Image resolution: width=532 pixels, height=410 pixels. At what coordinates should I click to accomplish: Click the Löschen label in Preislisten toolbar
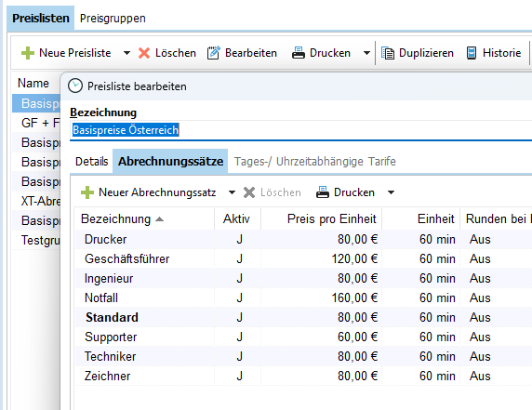click(176, 53)
